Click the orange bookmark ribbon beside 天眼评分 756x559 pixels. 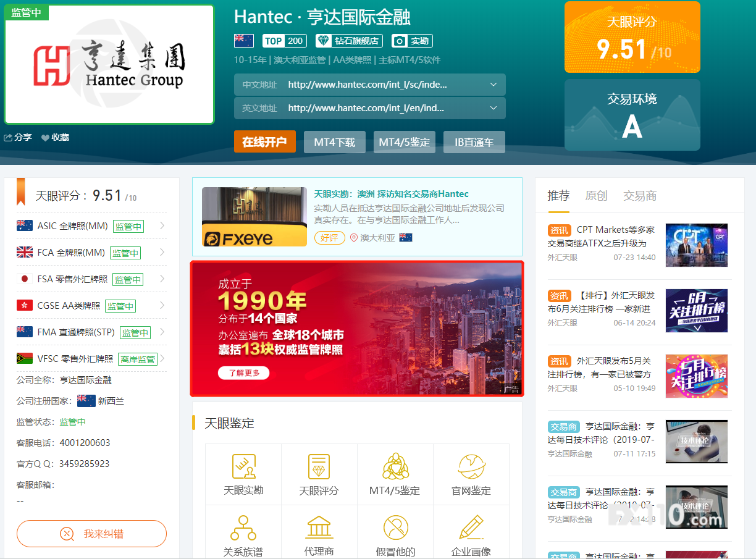pos(21,191)
